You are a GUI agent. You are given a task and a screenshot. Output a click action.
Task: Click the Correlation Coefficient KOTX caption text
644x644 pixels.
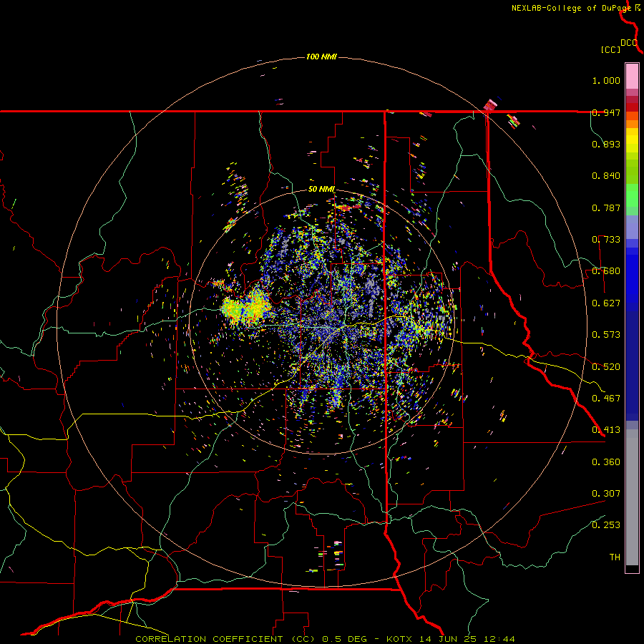[325, 639]
